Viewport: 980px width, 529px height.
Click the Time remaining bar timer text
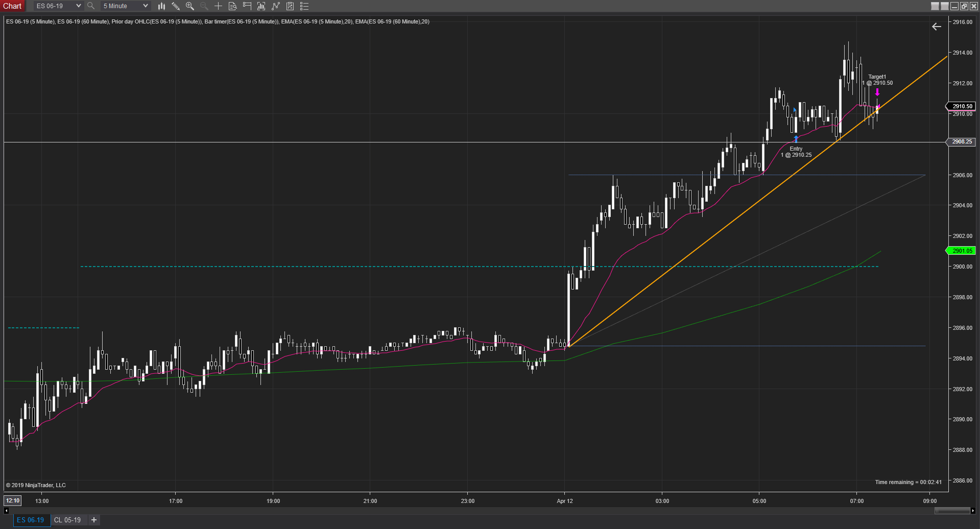(x=908, y=482)
